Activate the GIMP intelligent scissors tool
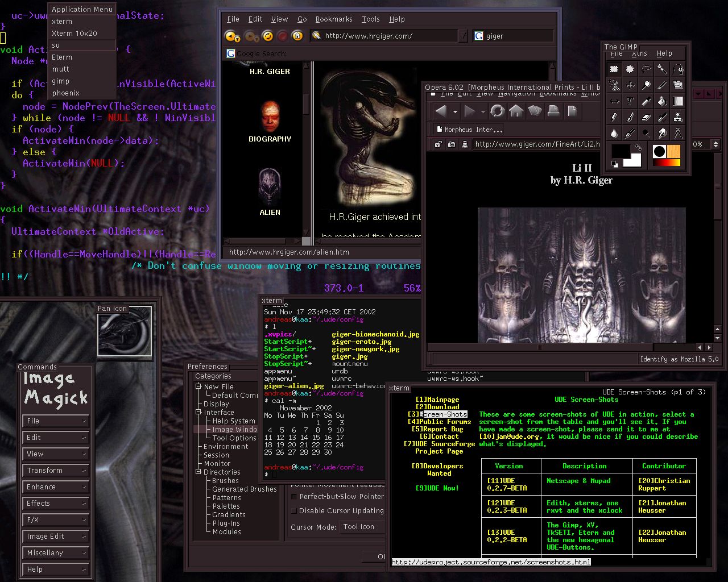The height and width of the screenshot is (582, 728). point(614,85)
